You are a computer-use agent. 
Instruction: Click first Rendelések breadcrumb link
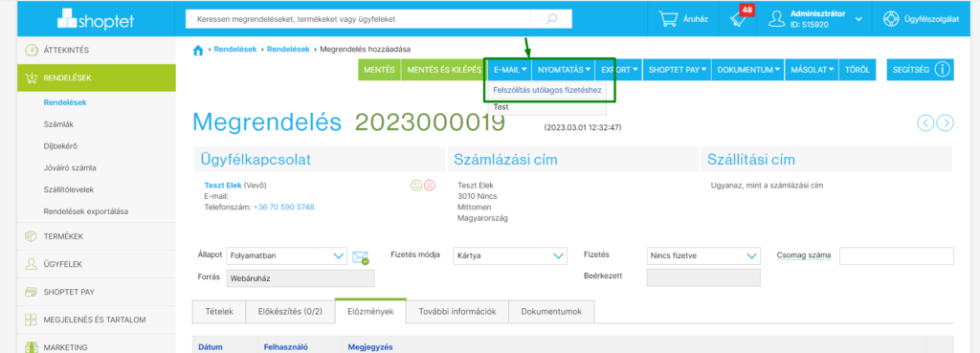[235, 50]
